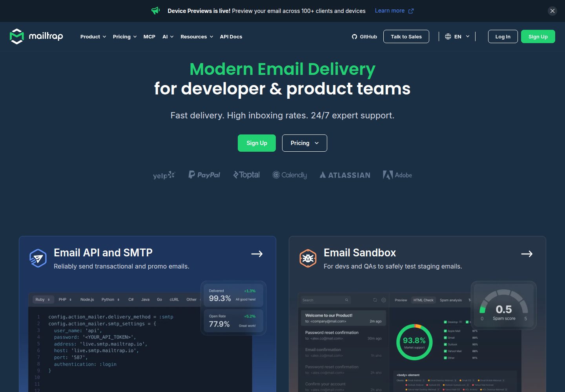Expand the Product menu
Viewport: 565px width, 392px height.
pyautogui.click(x=93, y=36)
